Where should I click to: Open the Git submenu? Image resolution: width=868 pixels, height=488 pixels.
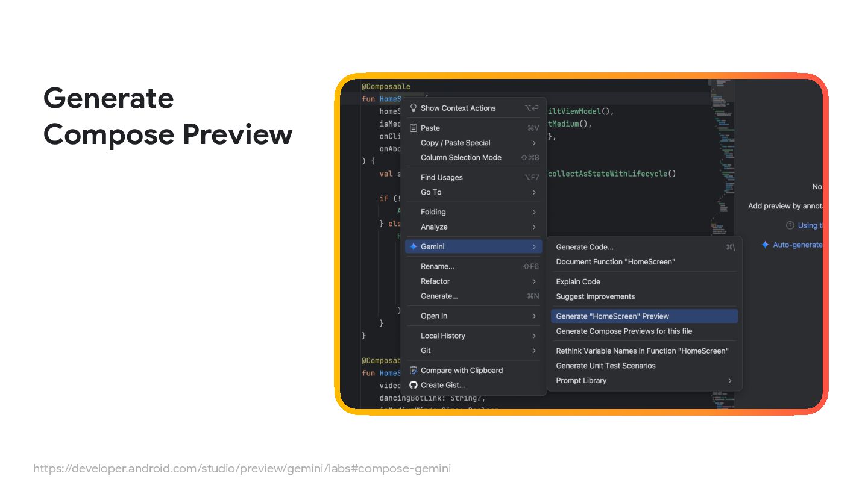pyautogui.click(x=474, y=351)
